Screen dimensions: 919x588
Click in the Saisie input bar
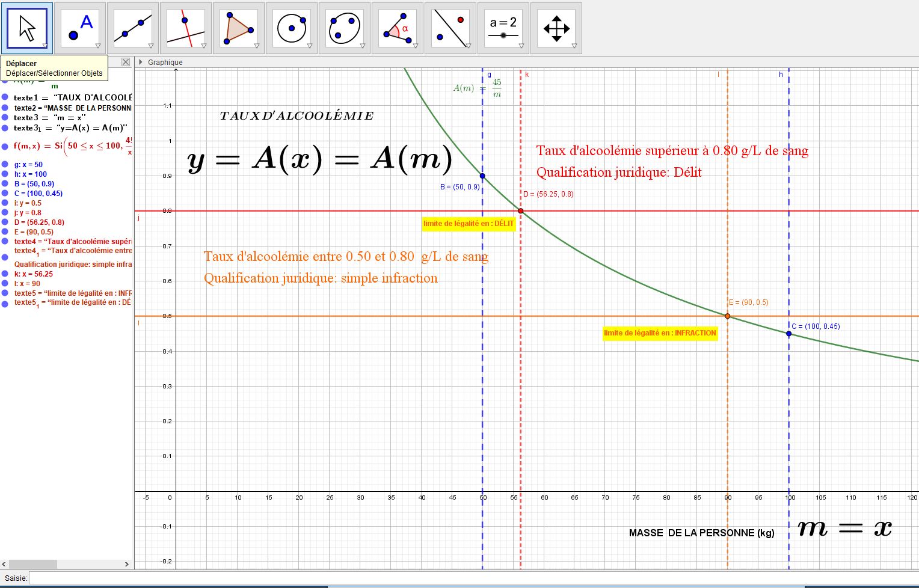(473, 578)
